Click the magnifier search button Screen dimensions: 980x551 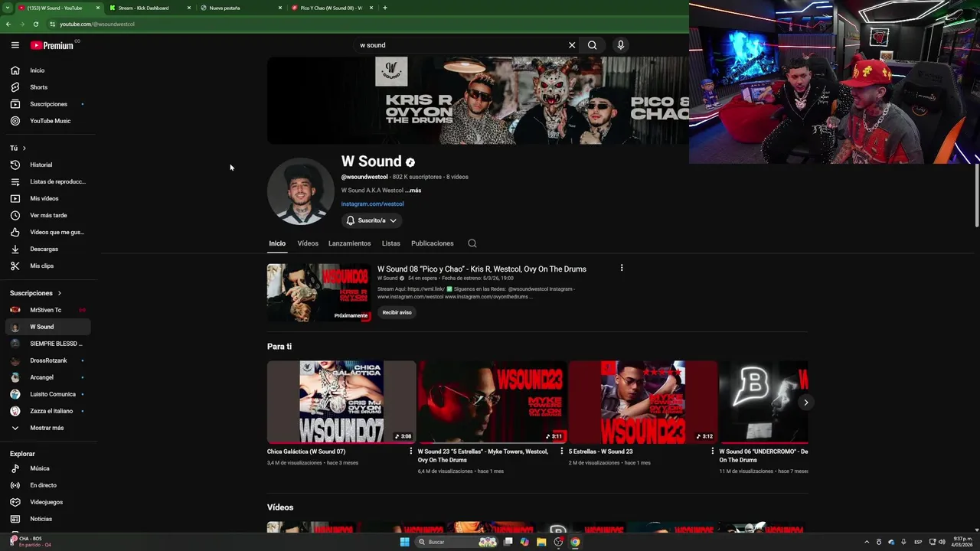click(x=592, y=45)
